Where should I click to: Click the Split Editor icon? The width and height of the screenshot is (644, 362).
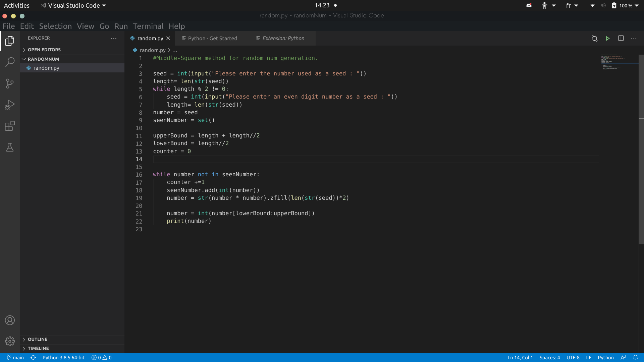pos(621,39)
